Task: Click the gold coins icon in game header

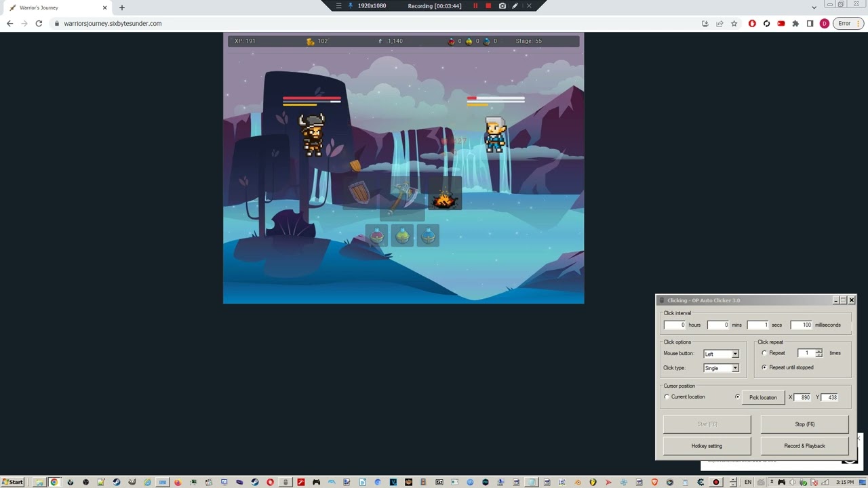Action: click(310, 41)
